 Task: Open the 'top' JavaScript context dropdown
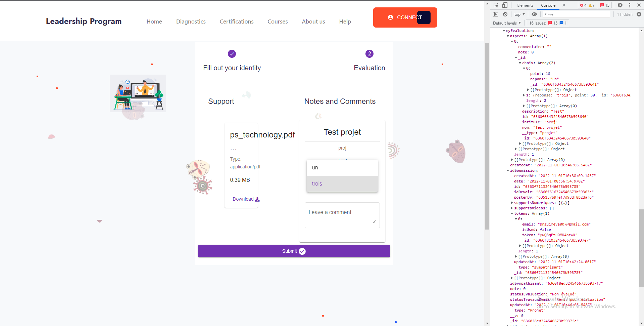coord(519,14)
